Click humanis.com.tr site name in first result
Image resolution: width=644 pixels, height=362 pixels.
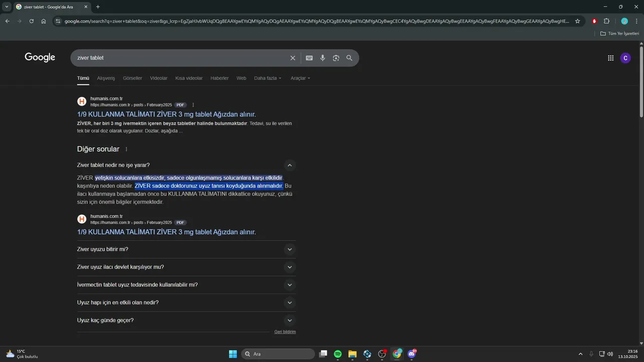tap(107, 99)
